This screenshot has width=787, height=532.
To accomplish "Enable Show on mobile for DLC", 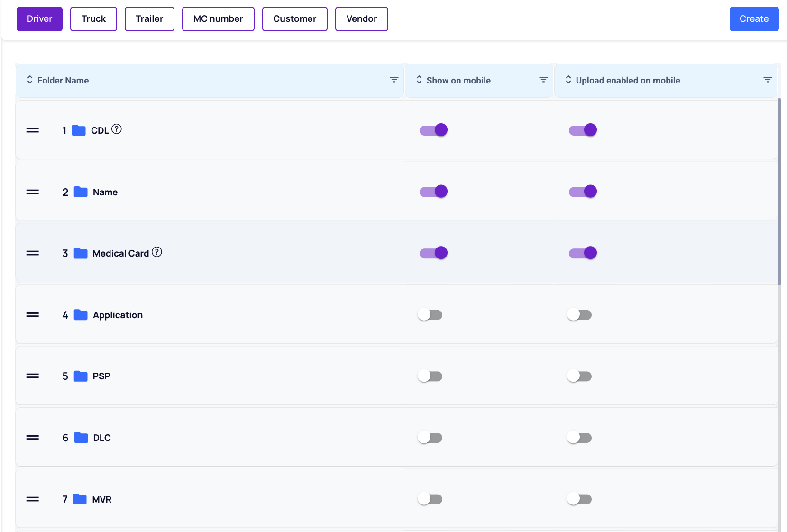I will (430, 438).
